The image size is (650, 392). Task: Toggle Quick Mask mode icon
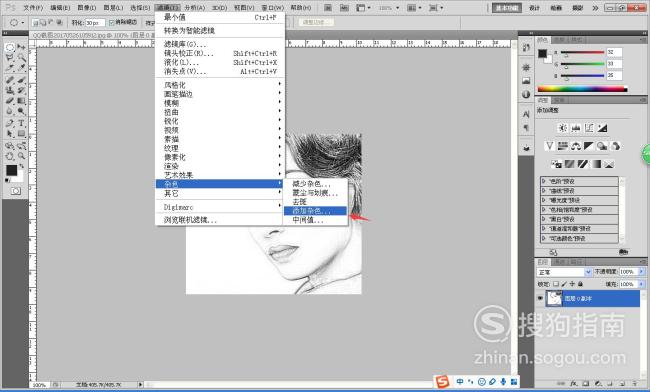(x=16, y=191)
